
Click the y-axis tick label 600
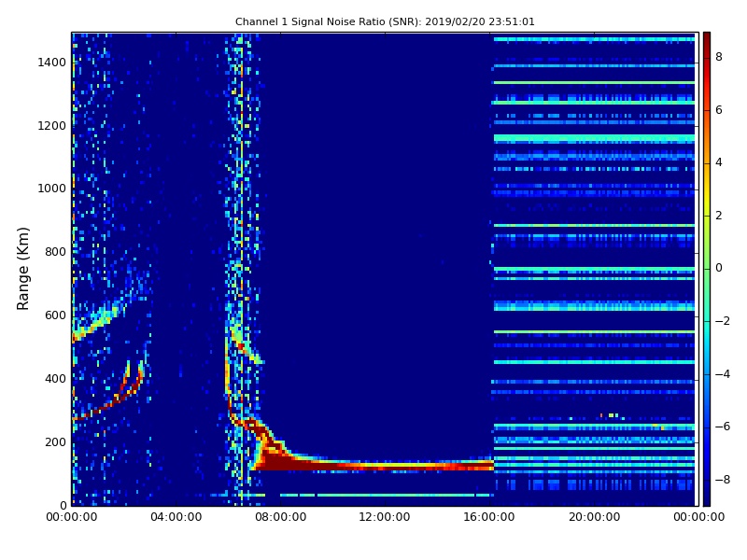click(x=55, y=315)
